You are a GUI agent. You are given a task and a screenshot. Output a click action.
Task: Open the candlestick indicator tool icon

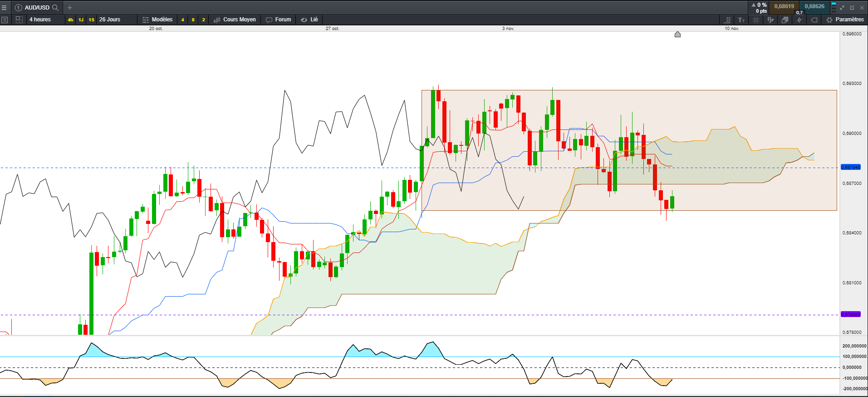tap(799, 20)
